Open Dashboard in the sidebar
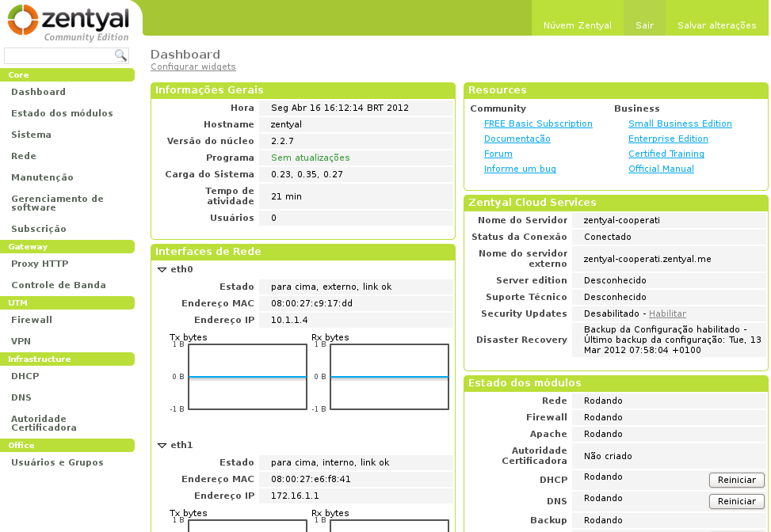This screenshot has height=532, width=771. [x=38, y=92]
